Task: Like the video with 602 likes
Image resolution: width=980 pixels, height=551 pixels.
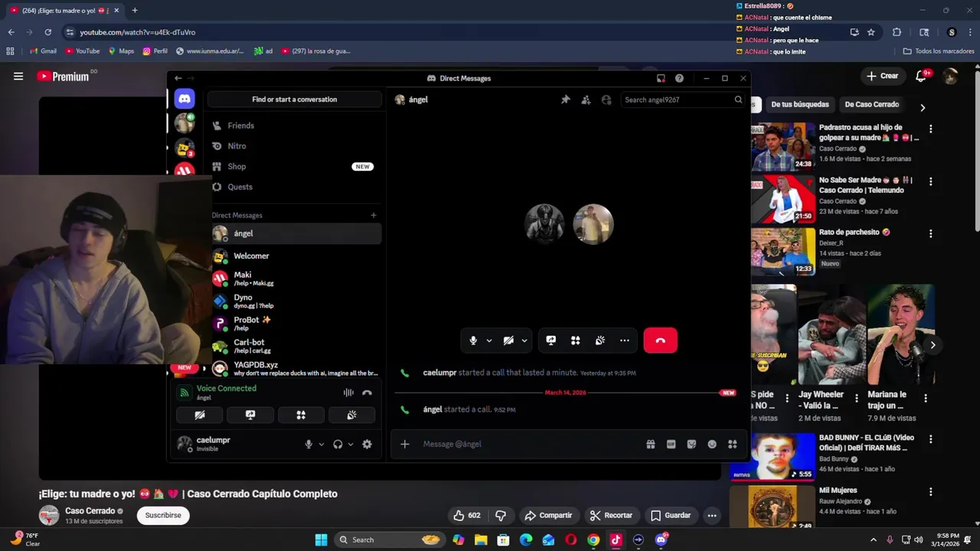Action: click(x=467, y=515)
